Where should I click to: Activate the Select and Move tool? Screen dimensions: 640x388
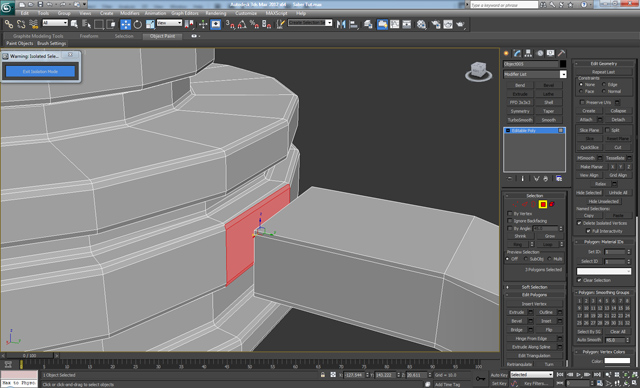(126, 24)
